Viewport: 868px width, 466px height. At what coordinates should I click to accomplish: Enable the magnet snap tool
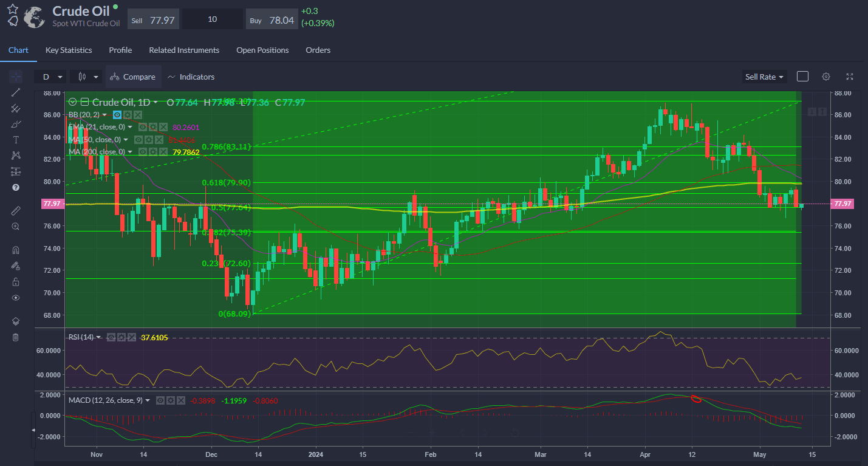click(x=16, y=250)
